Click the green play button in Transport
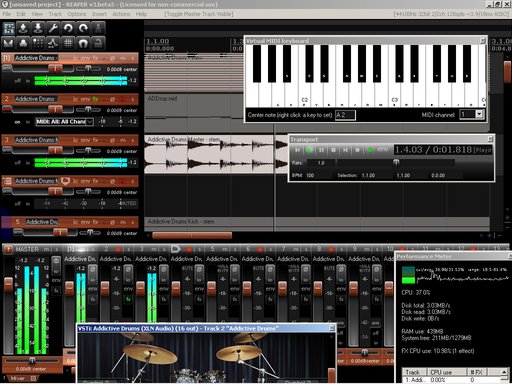 pyautogui.click(x=309, y=150)
